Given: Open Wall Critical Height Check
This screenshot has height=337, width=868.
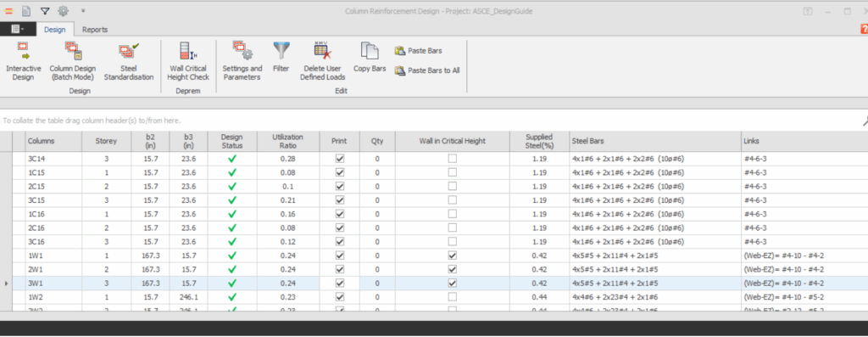Looking at the screenshot, I should coord(188,61).
